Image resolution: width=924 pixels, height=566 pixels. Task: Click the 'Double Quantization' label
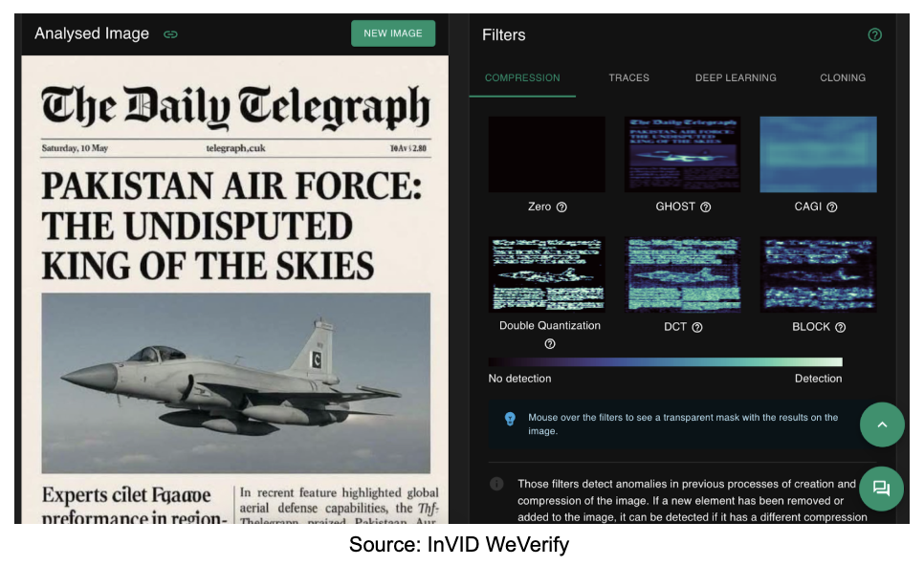point(550,326)
